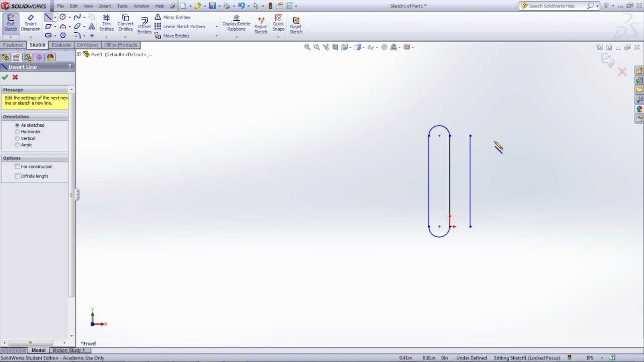The image size is (644, 362).
Task: Switch to the Evaluate tab
Action: pyautogui.click(x=61, y=45)
